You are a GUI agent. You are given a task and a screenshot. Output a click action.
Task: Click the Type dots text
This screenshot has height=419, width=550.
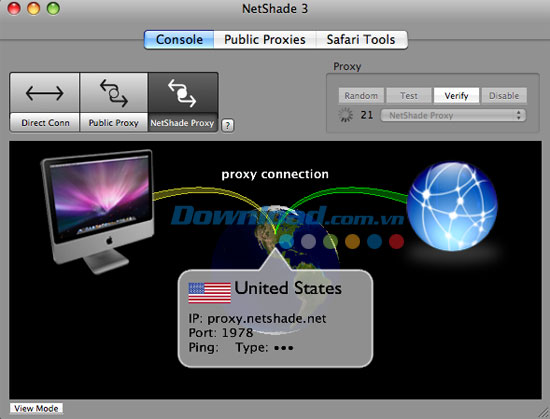[264, 347]
